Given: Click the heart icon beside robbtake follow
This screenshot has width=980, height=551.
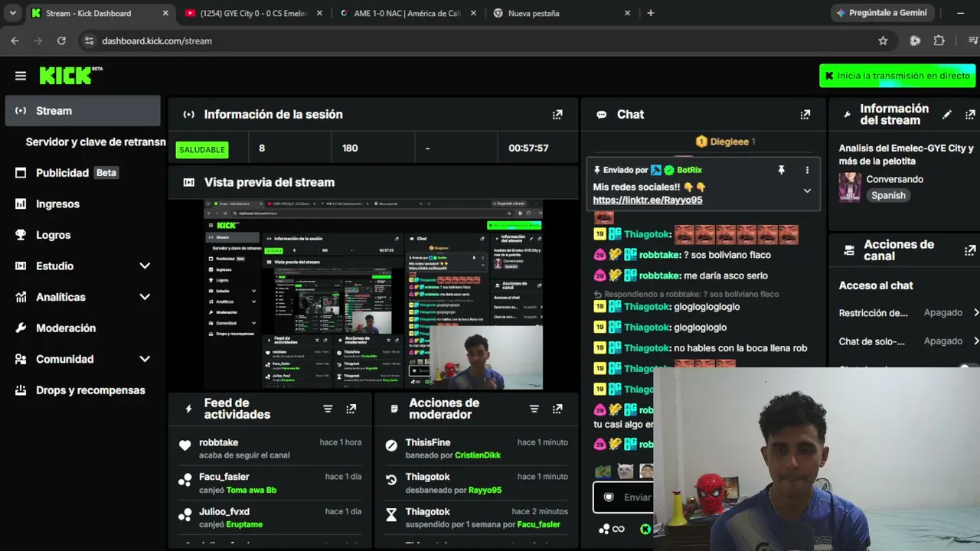Looking at the screenshot, I should pos(185,445).
